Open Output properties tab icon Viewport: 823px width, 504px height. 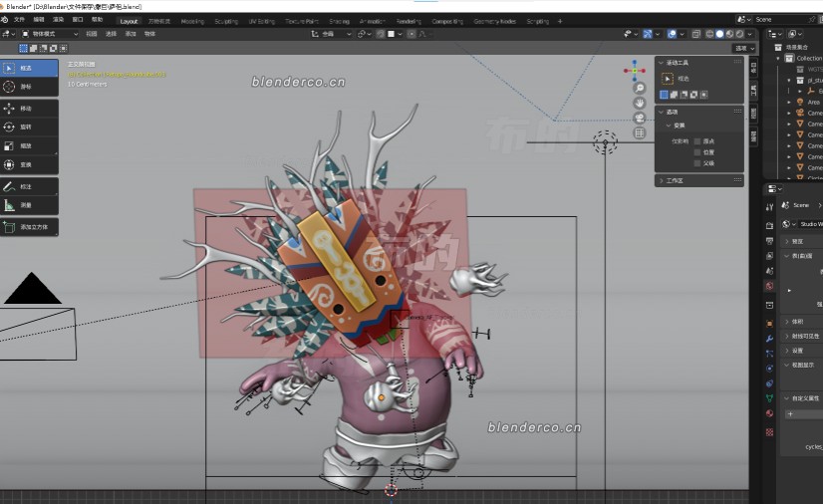click(x=769, y=241)
